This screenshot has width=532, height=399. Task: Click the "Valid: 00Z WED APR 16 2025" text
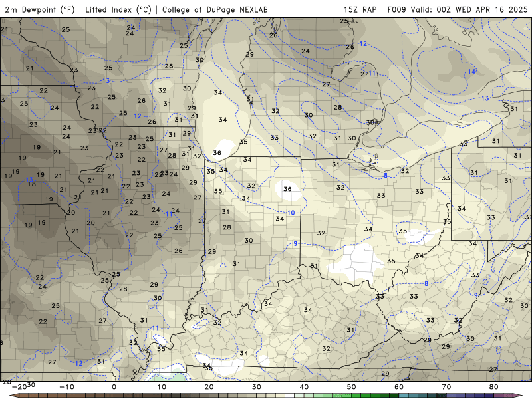[x=469, y=9]
